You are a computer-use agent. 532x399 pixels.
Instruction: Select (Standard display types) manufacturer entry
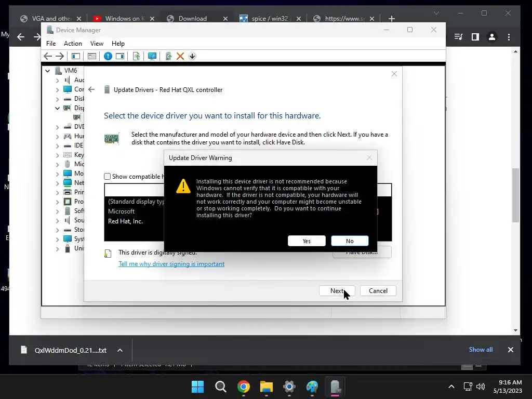coord(136,202)
